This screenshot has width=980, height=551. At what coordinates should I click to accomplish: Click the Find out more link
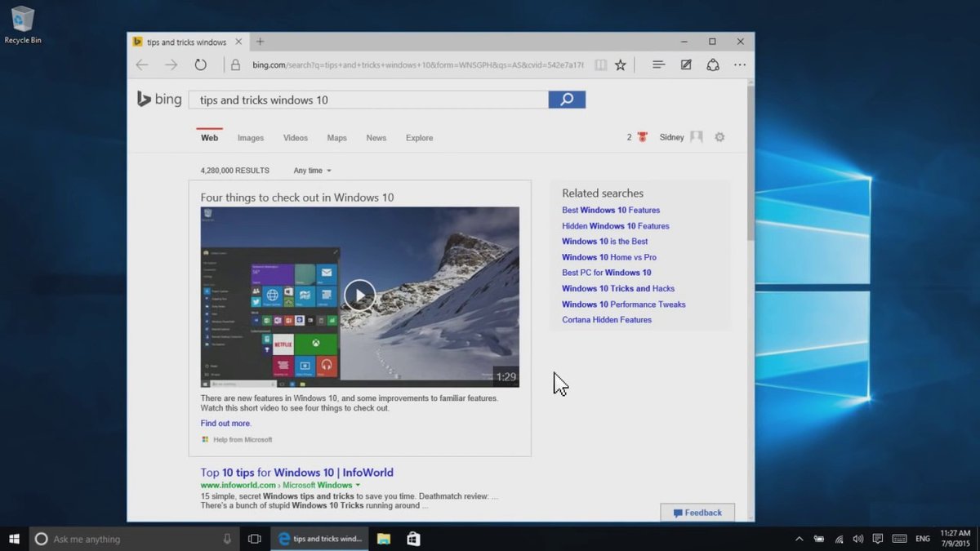click(x=225, y=423)
